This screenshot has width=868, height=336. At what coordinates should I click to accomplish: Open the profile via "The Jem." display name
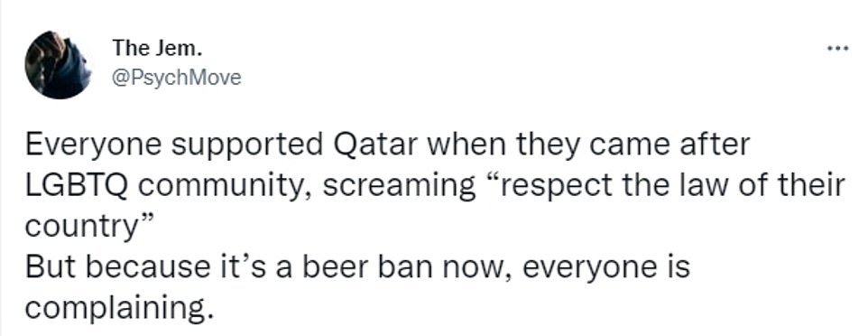[157, 48]
